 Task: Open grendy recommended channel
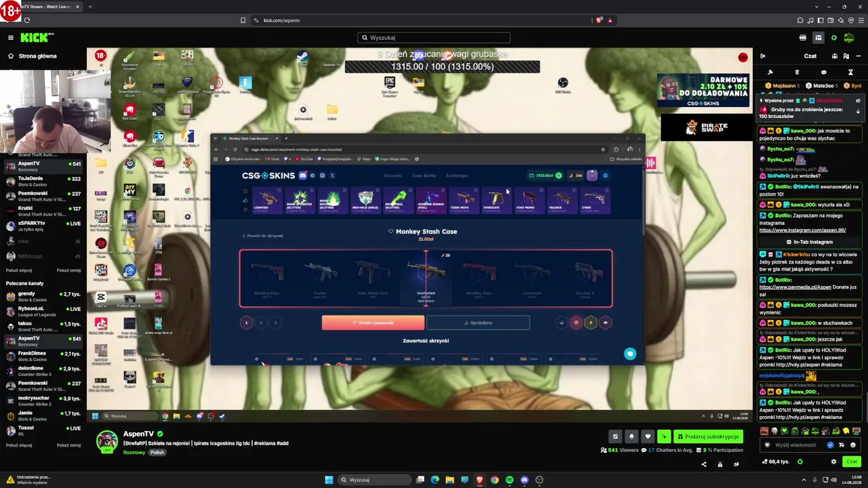tap(43, 296)
